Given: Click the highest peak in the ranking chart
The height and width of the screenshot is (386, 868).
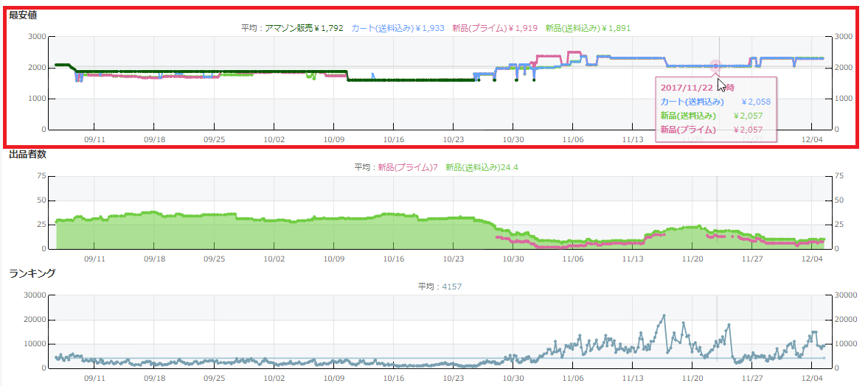Looking at the screenshot, I should pos(664,315).
